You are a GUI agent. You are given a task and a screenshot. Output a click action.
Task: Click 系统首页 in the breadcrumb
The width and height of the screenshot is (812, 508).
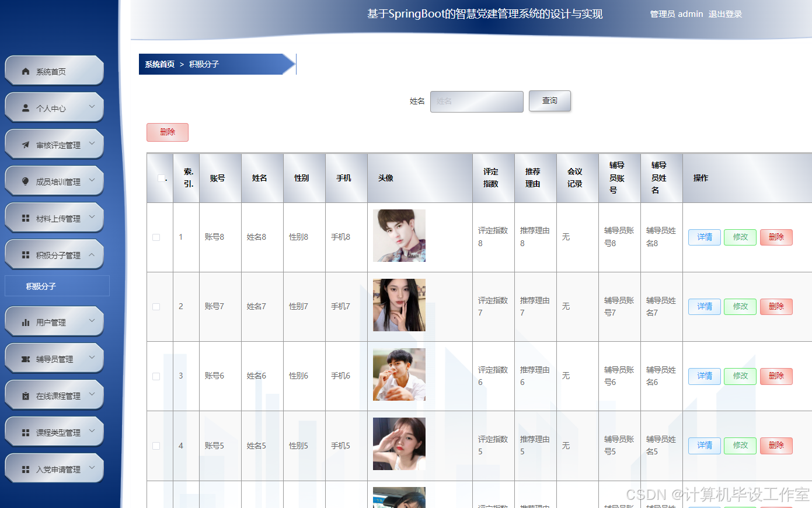[x=160, y=64]
